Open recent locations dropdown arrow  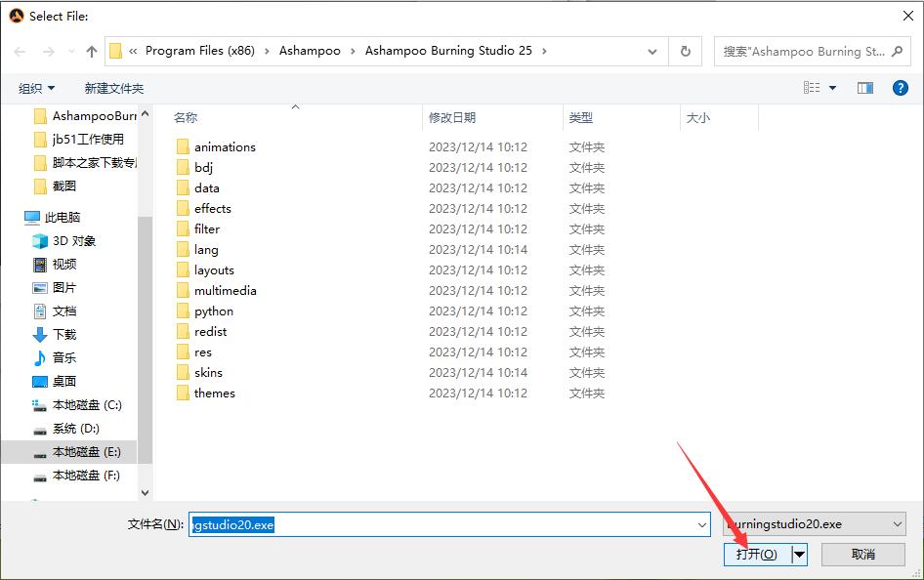tap(71, 52)
